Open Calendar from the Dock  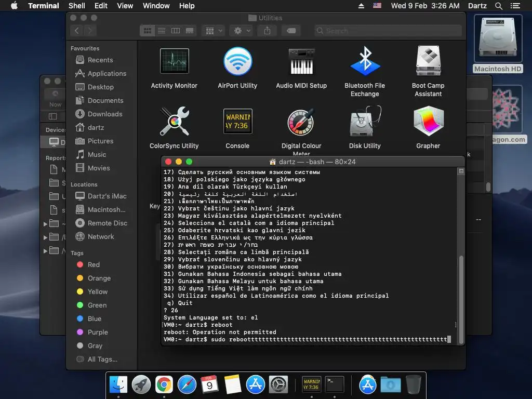[x=209, y=384]
